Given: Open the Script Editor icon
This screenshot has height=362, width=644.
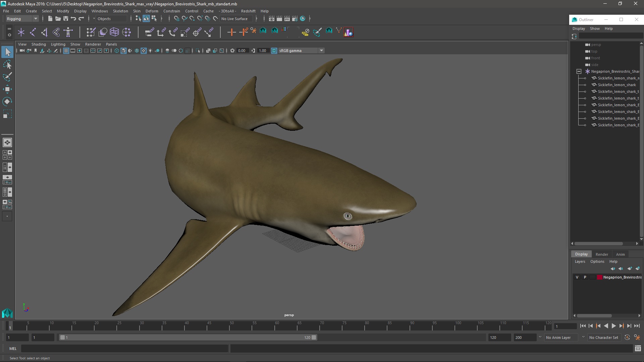Looking at the screenshot, I should (x=638, y=349).
